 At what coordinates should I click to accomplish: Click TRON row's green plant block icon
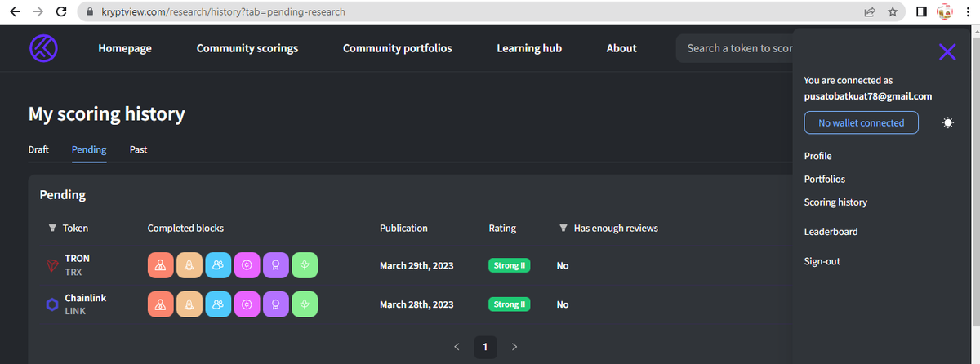(305, 265)
